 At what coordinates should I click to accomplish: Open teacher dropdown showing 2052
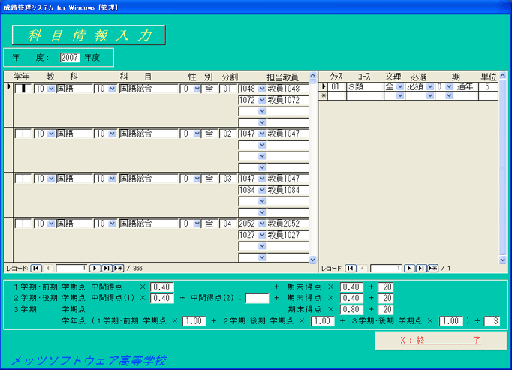tap(262, 224)
